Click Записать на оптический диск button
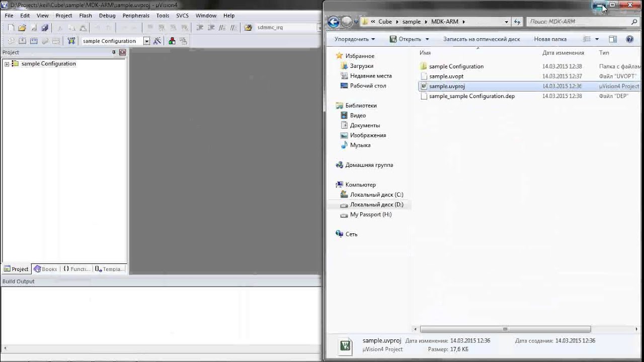The image size is (644, 362). point(481,39)
